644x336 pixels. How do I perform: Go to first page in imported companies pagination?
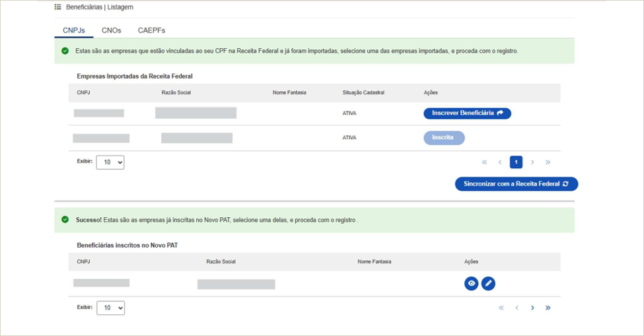(484, 162)
